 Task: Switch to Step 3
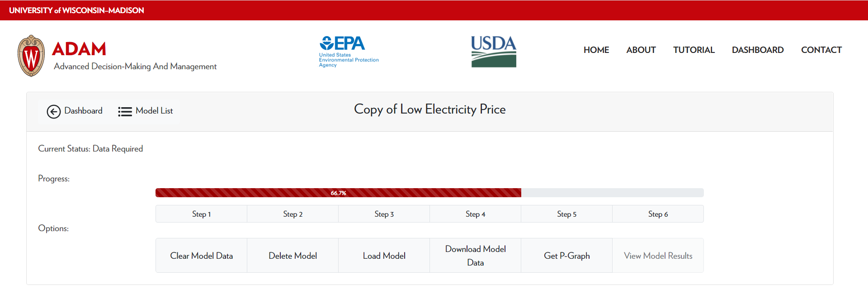(x=384, y=214)
